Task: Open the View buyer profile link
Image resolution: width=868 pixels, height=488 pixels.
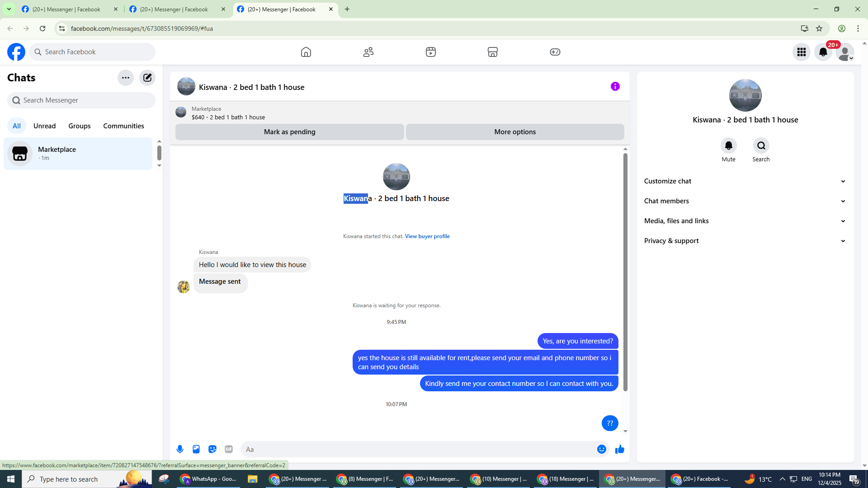Action: tap(427, 236)
